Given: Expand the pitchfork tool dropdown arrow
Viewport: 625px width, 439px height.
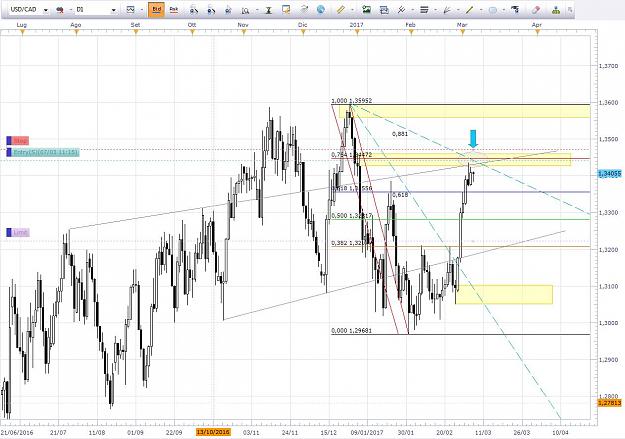Looking at the screenshot, I should [x=413, y=10].
